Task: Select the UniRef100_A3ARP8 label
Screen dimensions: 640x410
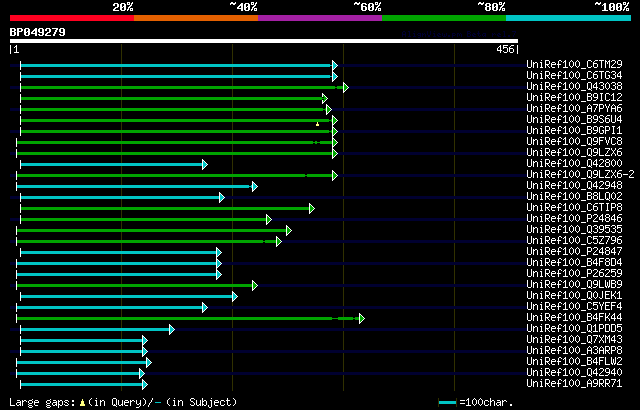Action: pyautogui.click(x=574, y=350)
